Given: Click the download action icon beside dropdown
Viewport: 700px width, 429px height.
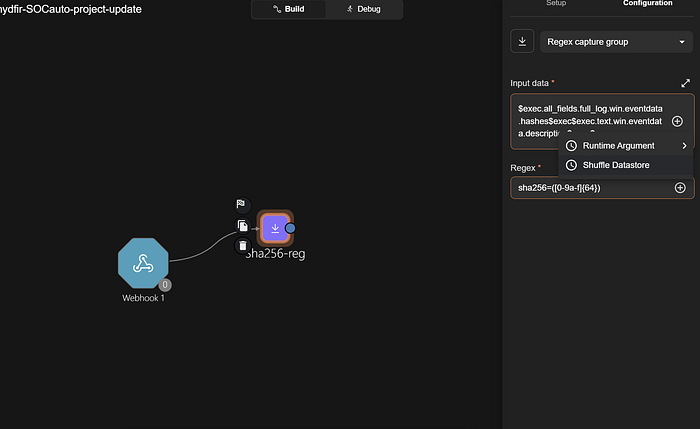Looking at the screenshot, I should click(522, 42).
